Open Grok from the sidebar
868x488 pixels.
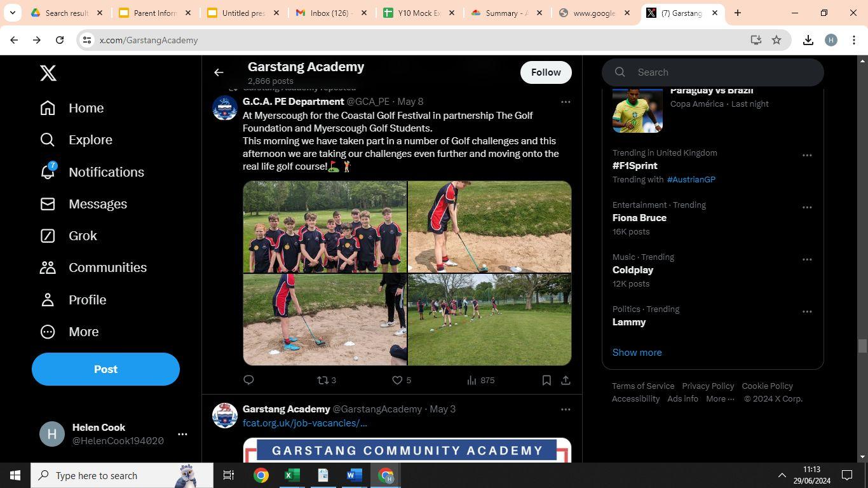69,236
